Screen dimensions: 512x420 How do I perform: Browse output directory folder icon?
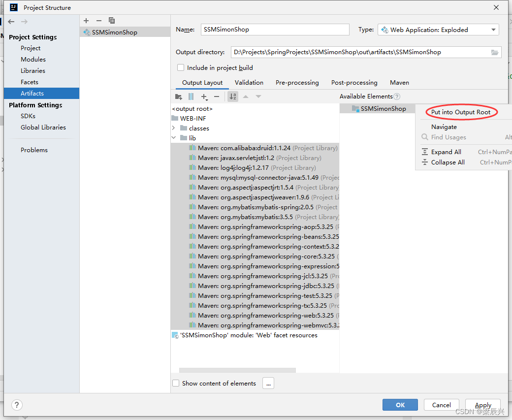(x=495, y=52)
